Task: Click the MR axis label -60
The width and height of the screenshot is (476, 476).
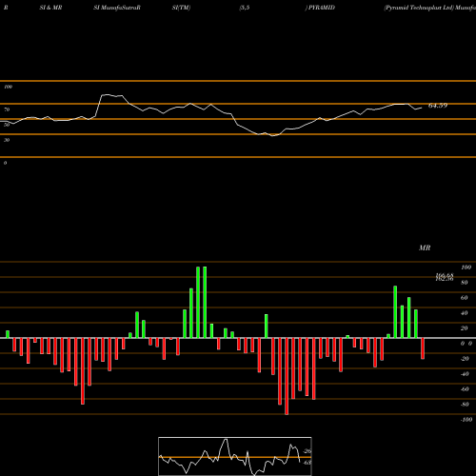Action: click(465, 389)
